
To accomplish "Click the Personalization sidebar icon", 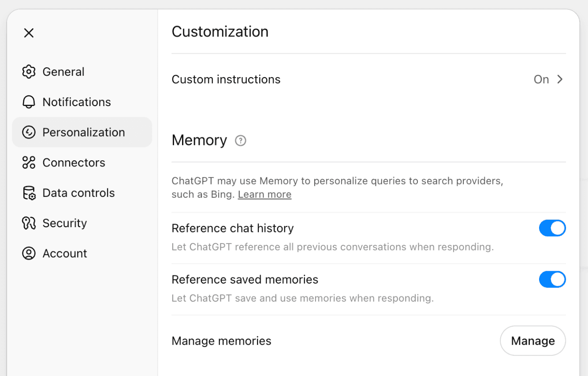I will click(29, 132).
